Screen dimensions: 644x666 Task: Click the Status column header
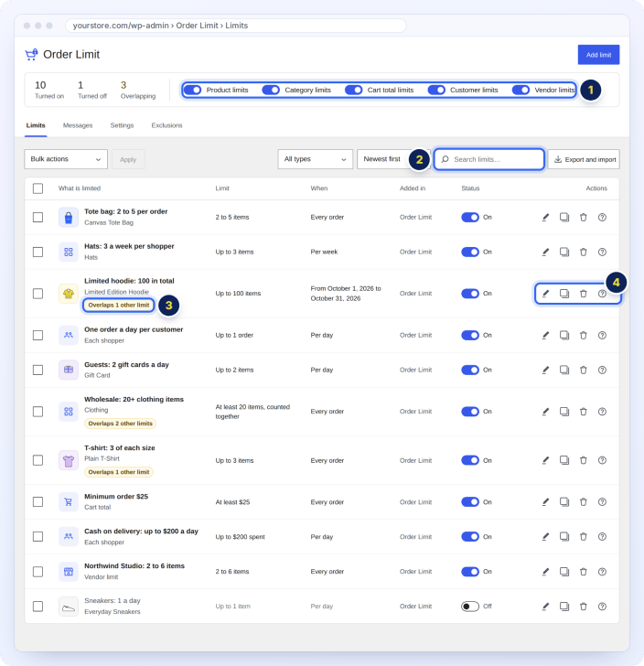(470, 188)
